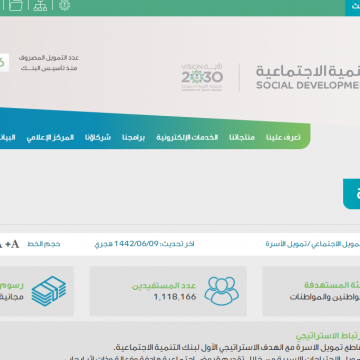Open the تعرف علينا menu

tap(283, 137)
